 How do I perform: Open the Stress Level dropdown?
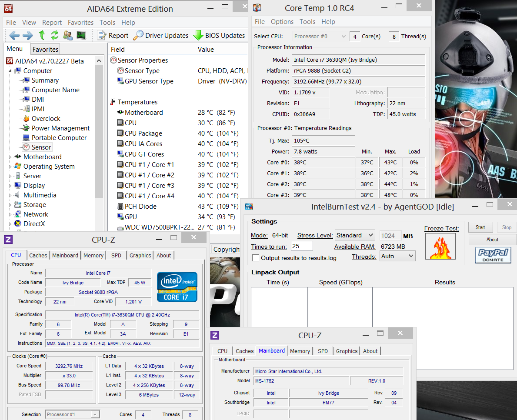coord(355,235)
